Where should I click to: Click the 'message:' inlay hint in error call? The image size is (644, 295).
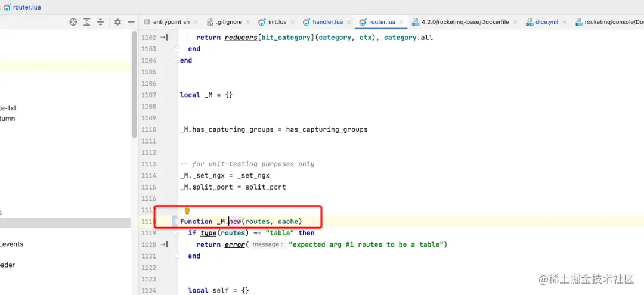point(268,244)
